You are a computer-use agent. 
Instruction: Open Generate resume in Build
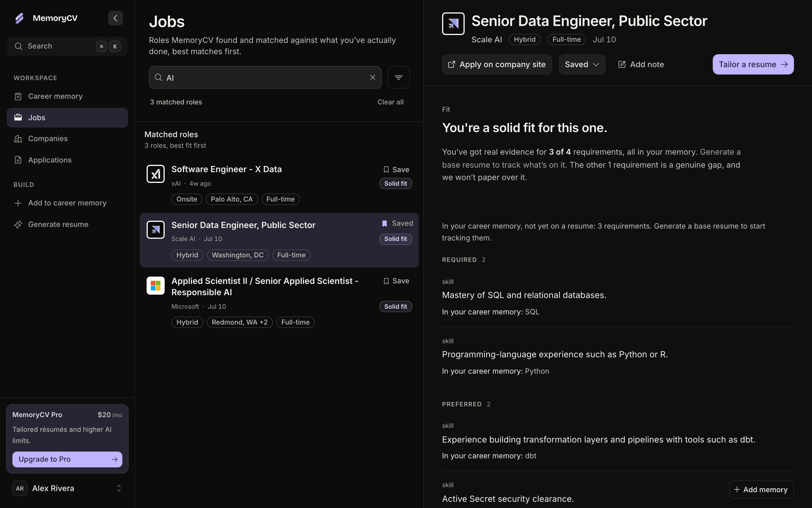[x=67, y=224]
